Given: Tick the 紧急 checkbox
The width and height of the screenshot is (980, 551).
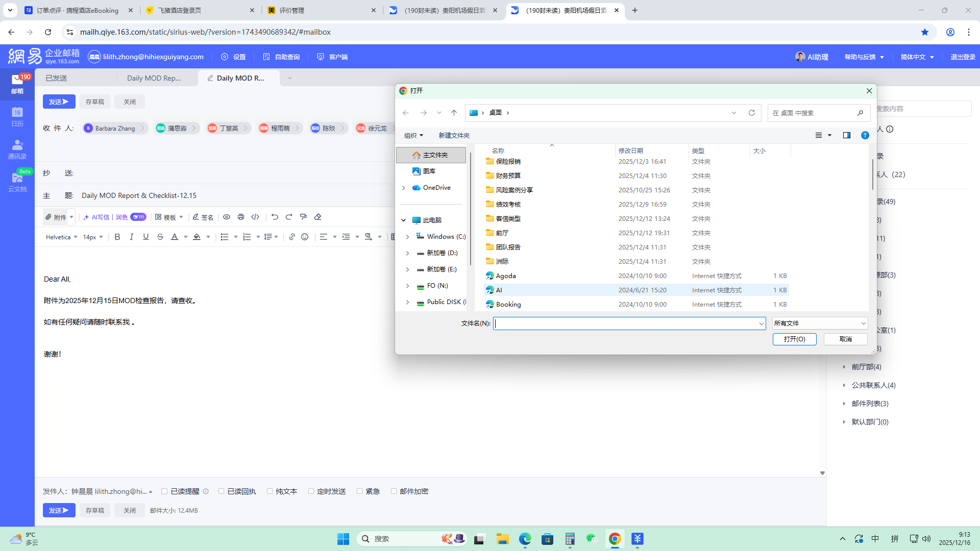Looking at the screenshot, I should pyautogui.click(x=360, y=491).
